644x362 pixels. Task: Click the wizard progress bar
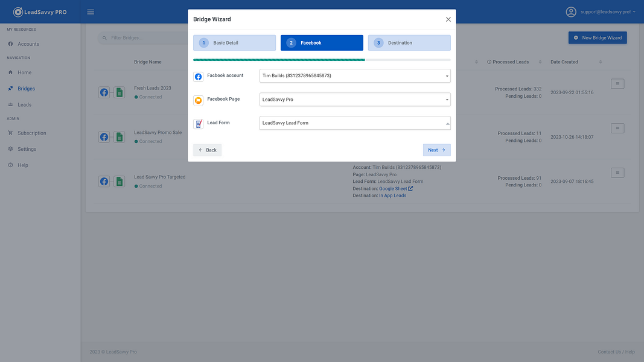coord(322,59)
